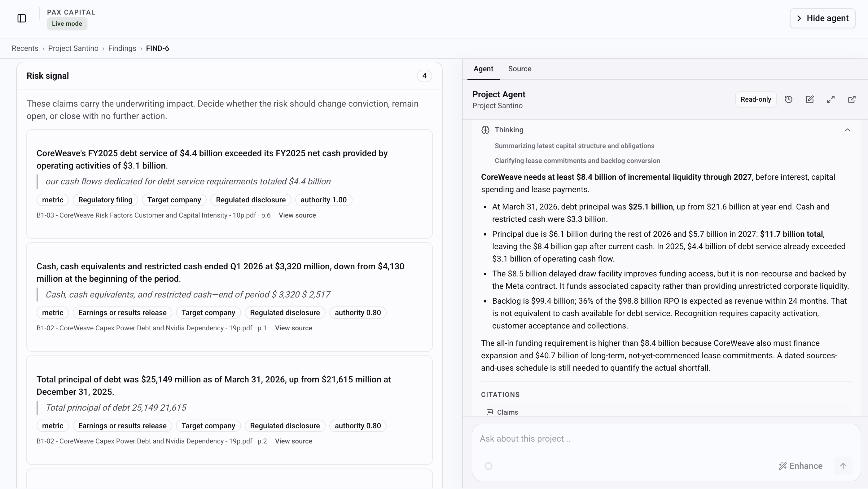Click the quoted debt service requirements excerpt
The width and height of the screenshot is (868, 489).
(188, 182)
